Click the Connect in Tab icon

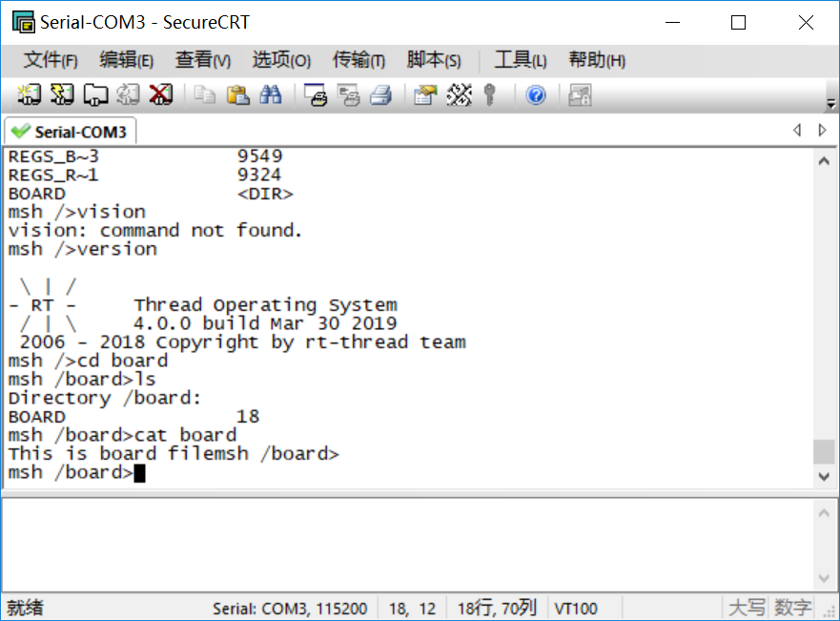pyautogui.click(x=95, y=94)
